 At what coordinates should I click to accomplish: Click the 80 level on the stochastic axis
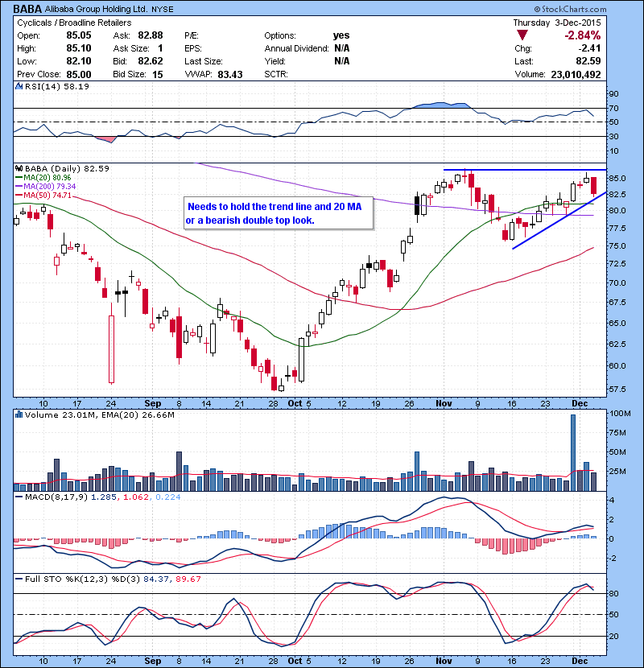click(x=613, y=593)
